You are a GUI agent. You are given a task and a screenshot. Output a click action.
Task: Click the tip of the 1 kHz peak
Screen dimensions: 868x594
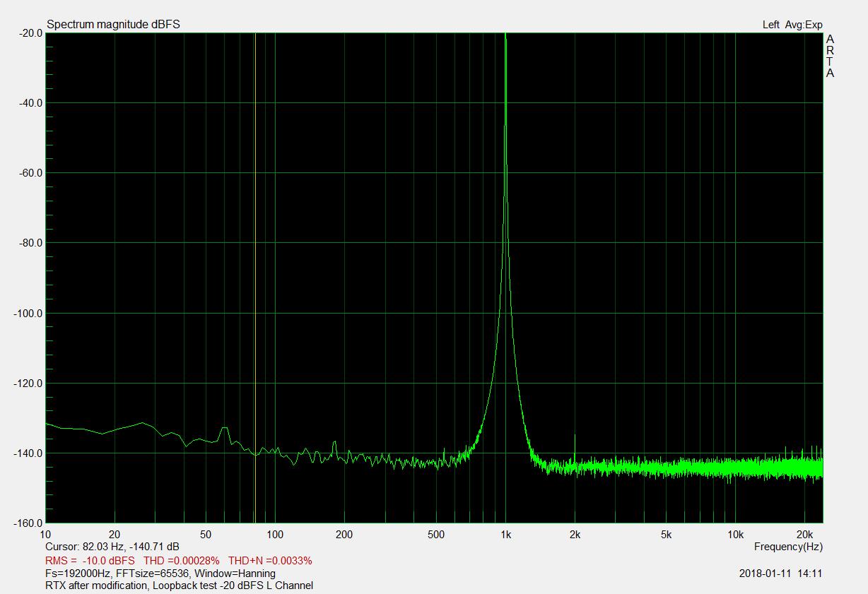click(505, 35)
